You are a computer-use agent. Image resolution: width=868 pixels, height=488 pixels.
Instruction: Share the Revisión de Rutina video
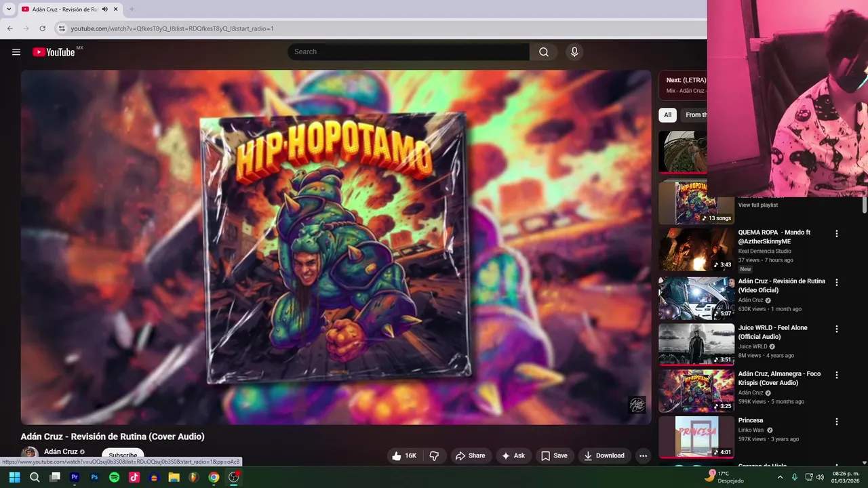click(470, 455)
